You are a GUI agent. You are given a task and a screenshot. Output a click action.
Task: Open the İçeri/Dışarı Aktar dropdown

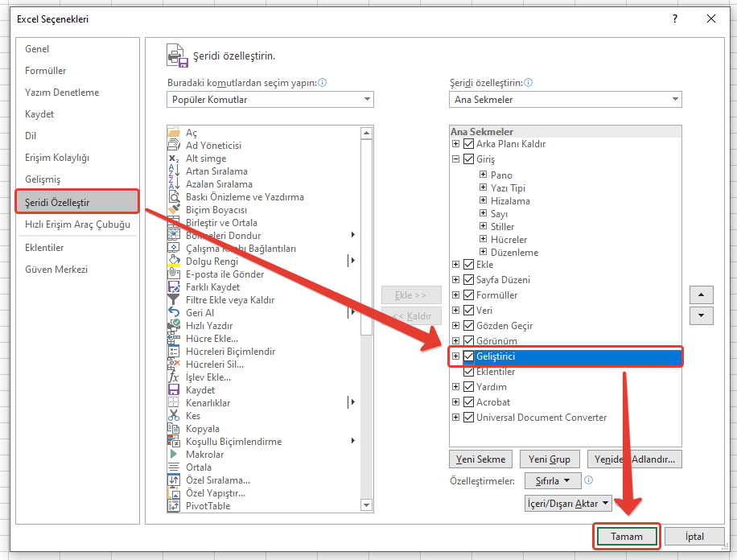[568, 504]
